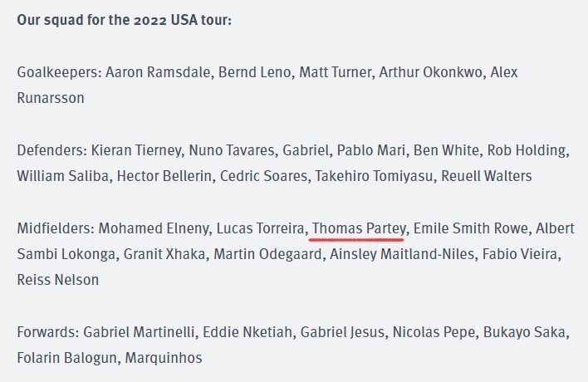Click the name Fabio Vieira
588x382 pixels.
(x=520, y=254)
